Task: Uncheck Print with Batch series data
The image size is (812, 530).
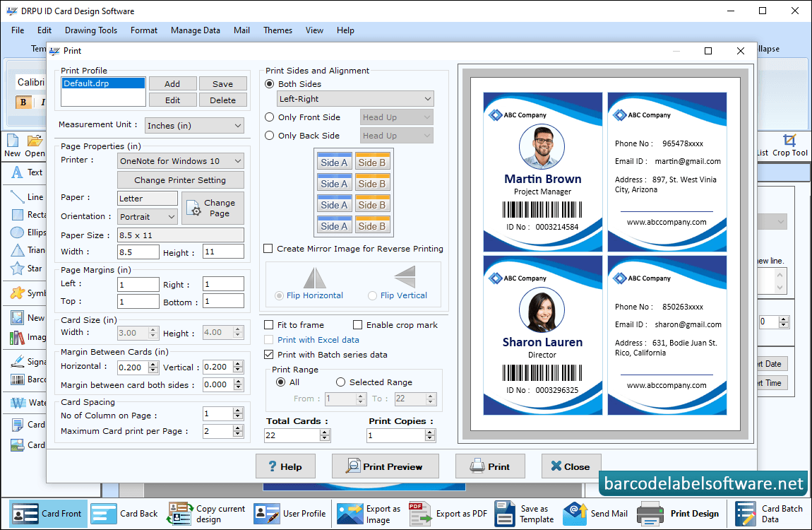Action: [269, 354]
